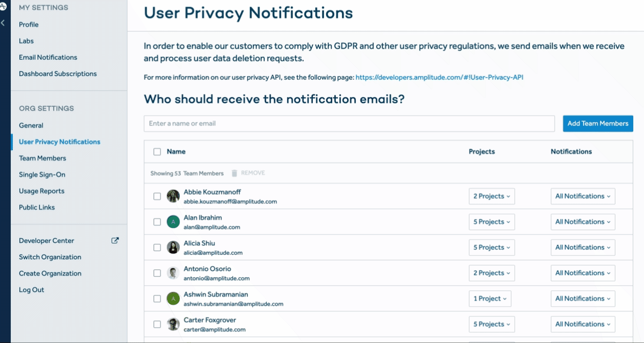This screenshot has width=644, height=343.
Task: Click the REMOVE trash icon
Action: click(x=234, y=173)
